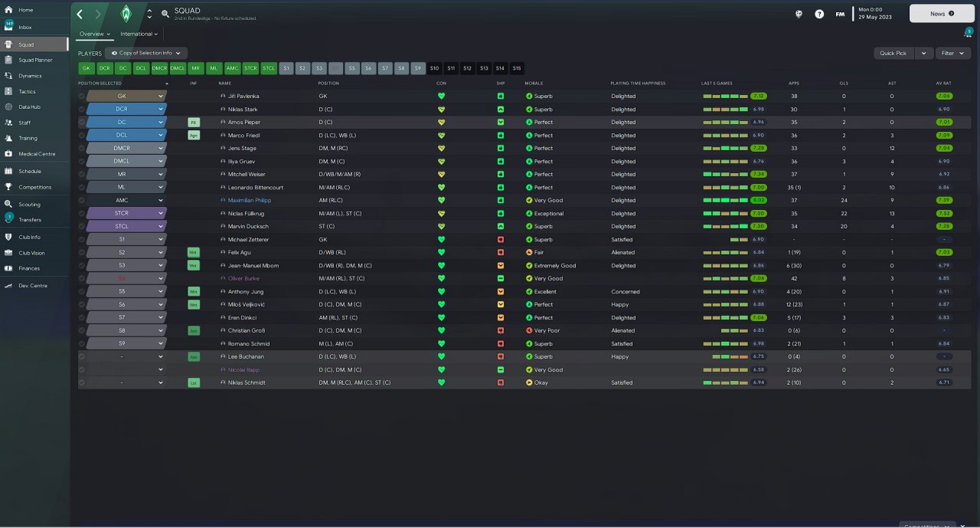
Task: Tick the selection circle for Niklas Schmidt
Action: (82, 382)
